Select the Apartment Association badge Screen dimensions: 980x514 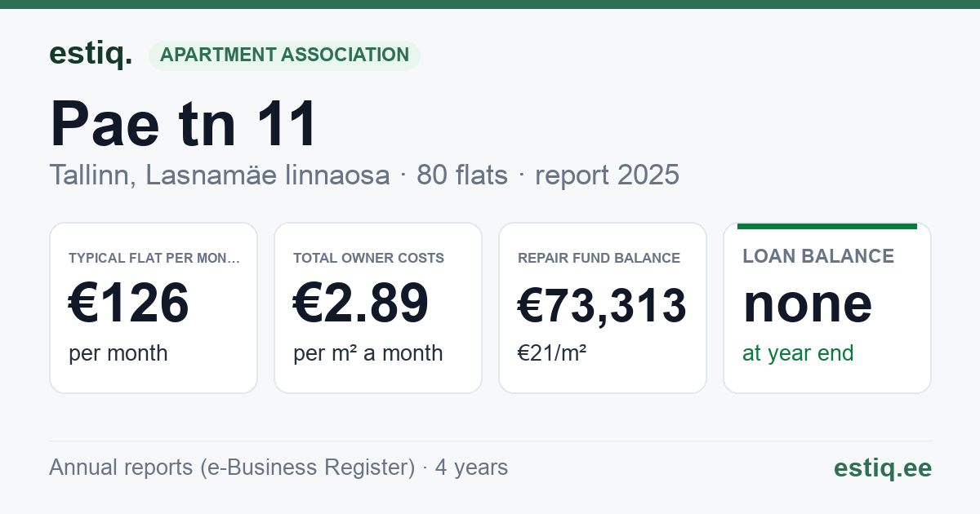284,55
